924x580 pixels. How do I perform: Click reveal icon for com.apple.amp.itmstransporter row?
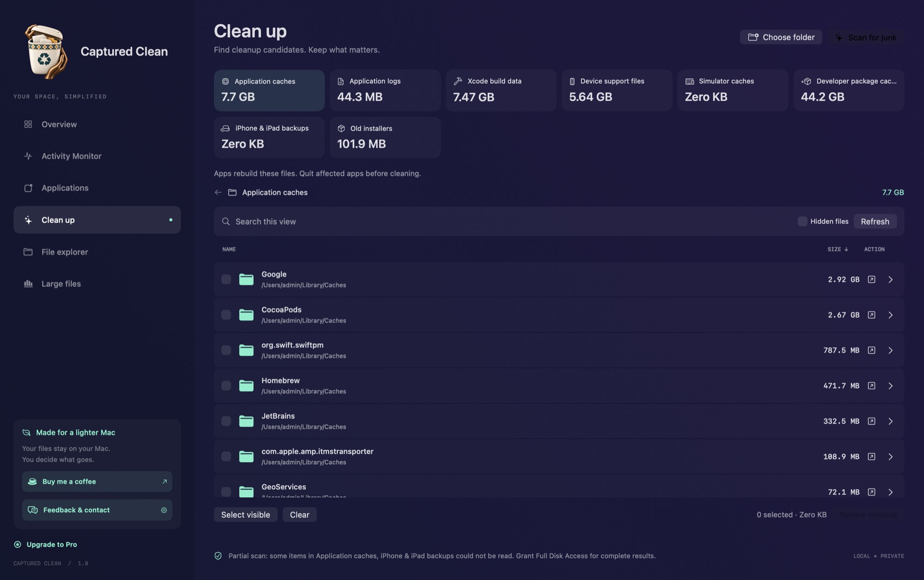pyautogui.click(x=871, y=457)
